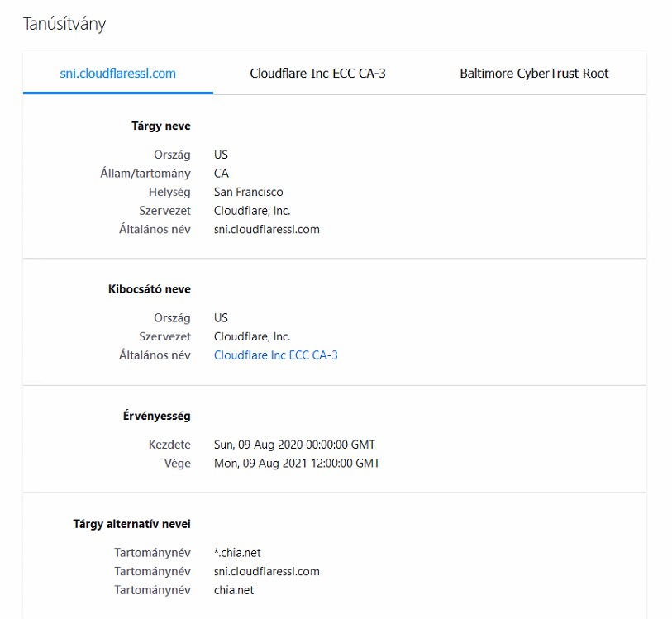This screenshot has width=672, height=619.
Task: Select the sni.cloudflaressl.com certificate tab
Action: pos(118,74)
